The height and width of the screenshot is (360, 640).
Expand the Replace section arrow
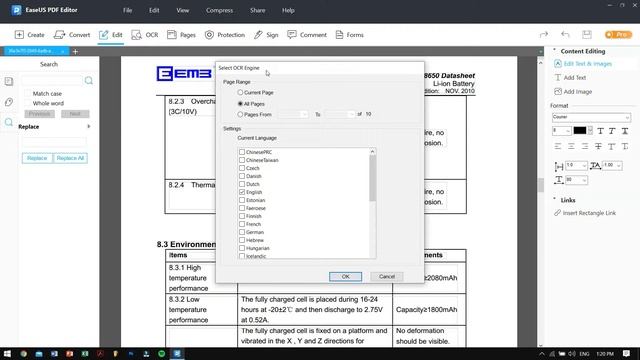tap(89, 127)
